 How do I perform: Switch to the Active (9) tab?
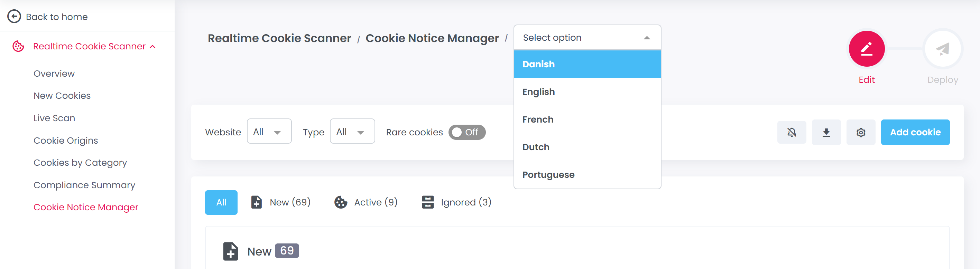click(x=366, y=202)
